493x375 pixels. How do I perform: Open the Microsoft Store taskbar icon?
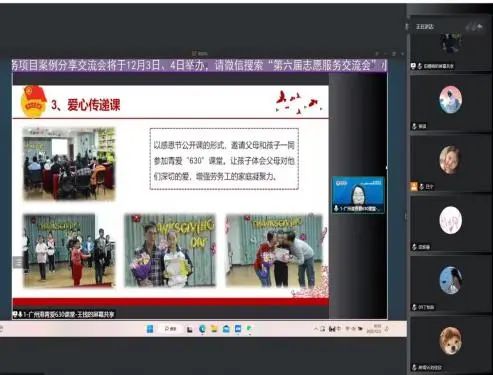pyautogui.click(x=226, y=329)
